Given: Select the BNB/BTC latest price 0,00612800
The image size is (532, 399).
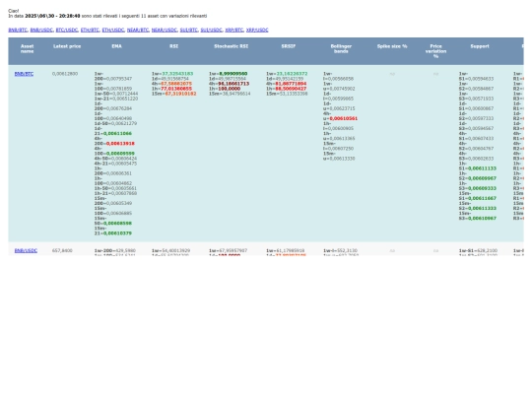Looking at the screenshot, I should point(65,74).
